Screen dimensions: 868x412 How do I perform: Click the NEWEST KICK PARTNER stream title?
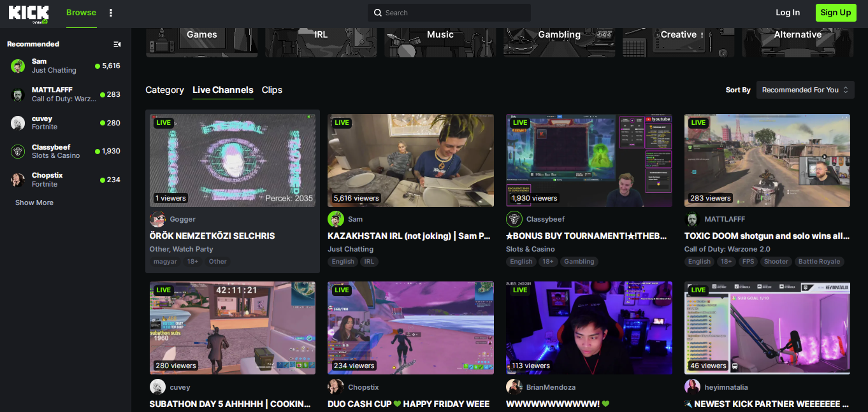[x=767, y=404]
